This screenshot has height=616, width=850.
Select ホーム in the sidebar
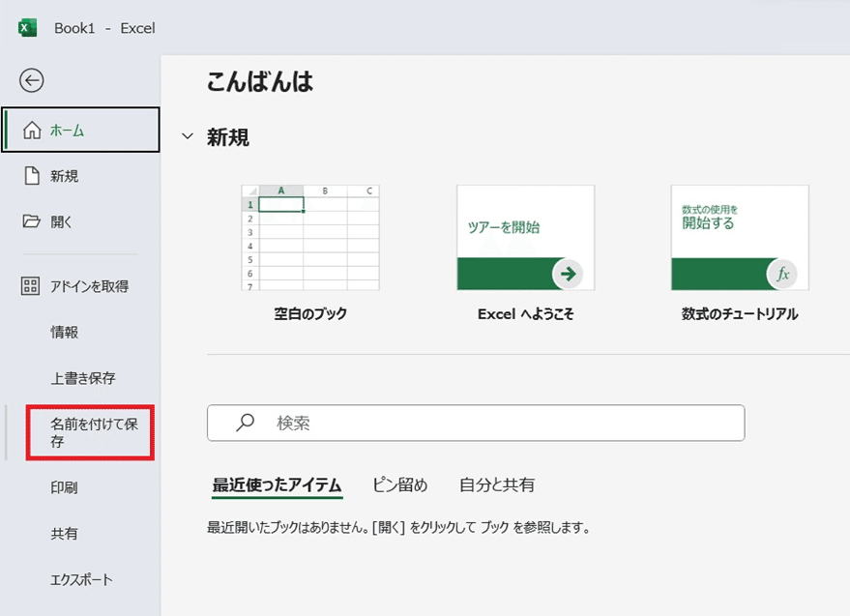tap(81, 130)
